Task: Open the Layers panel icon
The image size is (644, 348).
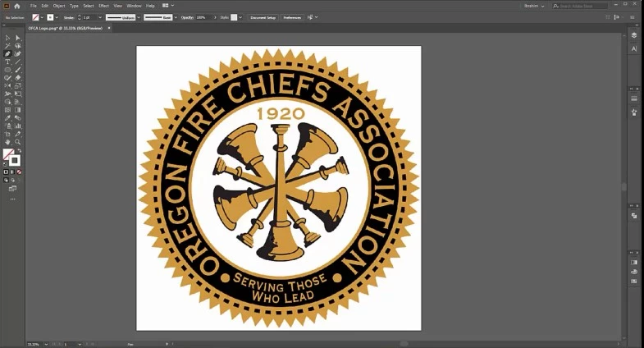Action: 633,36
